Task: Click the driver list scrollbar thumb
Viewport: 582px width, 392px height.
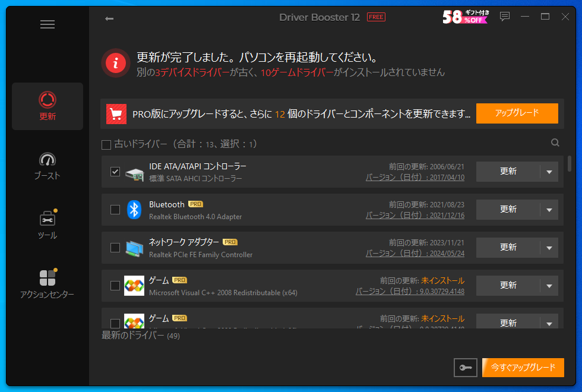Action: click(x=569, y=164)
